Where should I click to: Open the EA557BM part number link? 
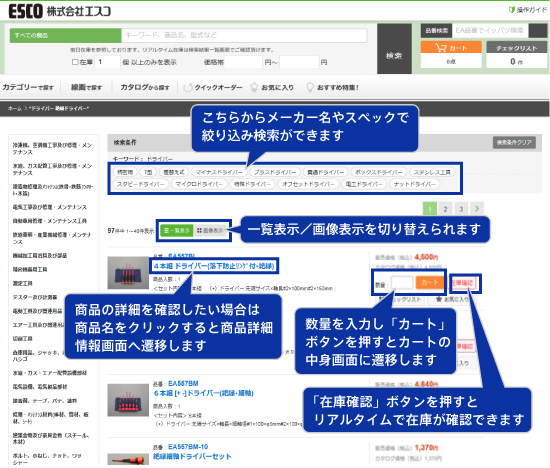coord(183,383)
